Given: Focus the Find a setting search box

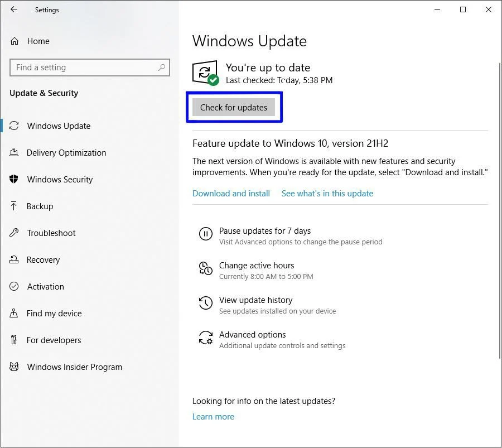Looking at the screenshot, I should coord(84,68).
